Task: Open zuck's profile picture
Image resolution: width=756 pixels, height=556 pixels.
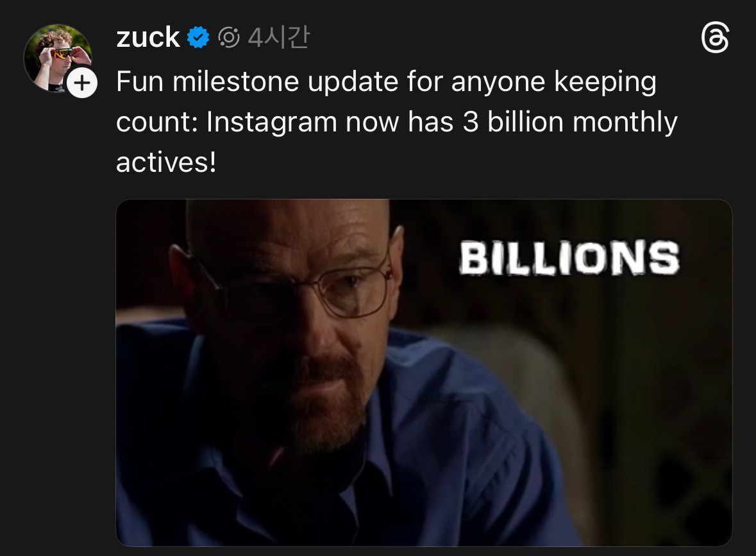Action: click(57, 58)
